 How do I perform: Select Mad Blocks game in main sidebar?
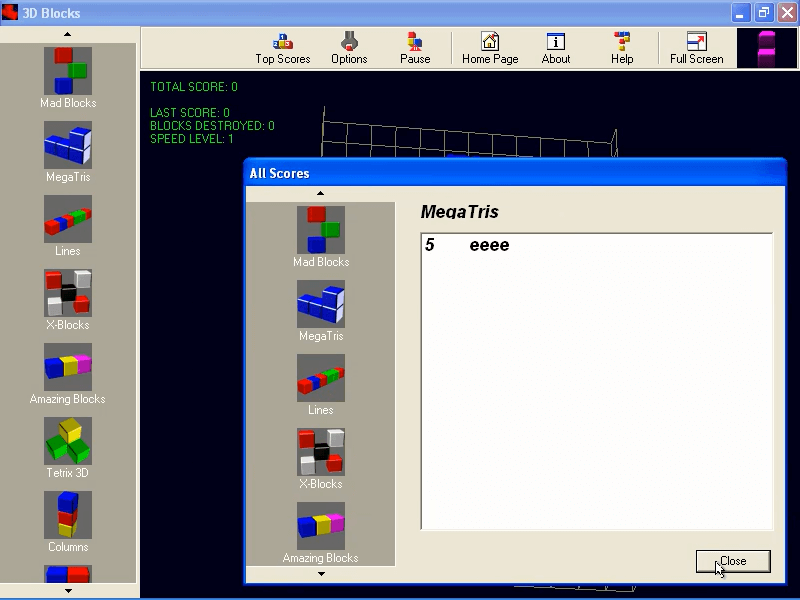[x=68, y=78]
